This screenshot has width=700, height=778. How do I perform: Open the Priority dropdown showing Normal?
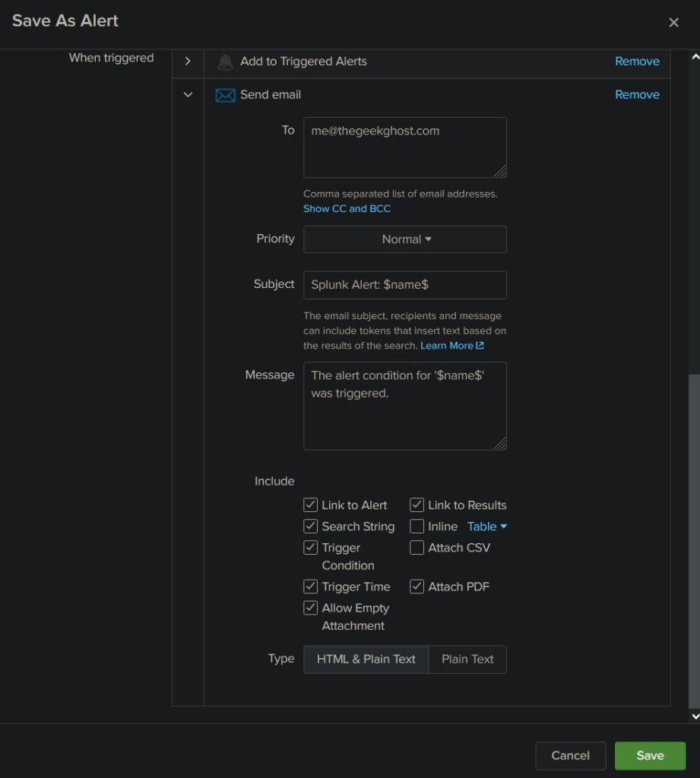(405, 239)
